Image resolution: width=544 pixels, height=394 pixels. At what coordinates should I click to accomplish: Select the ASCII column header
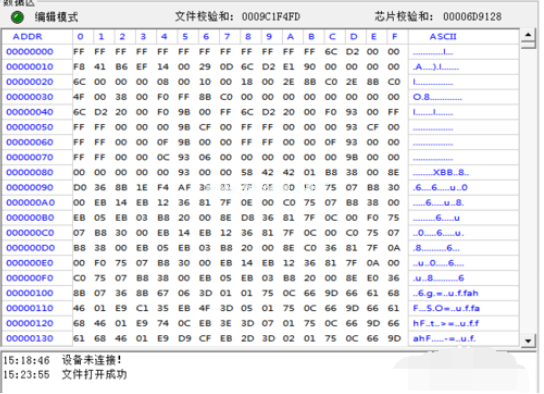443,36
